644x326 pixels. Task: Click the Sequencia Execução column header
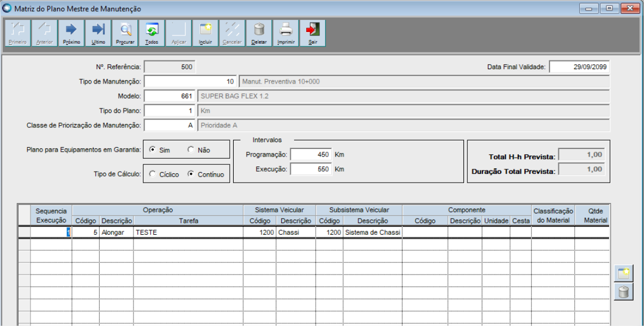point(51,215)
